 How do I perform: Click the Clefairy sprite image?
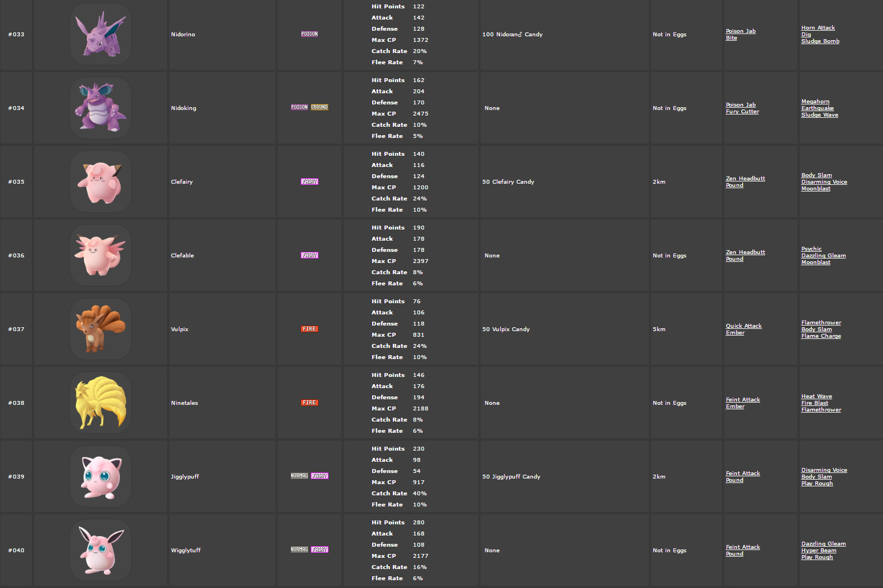[x=100, y=181]
